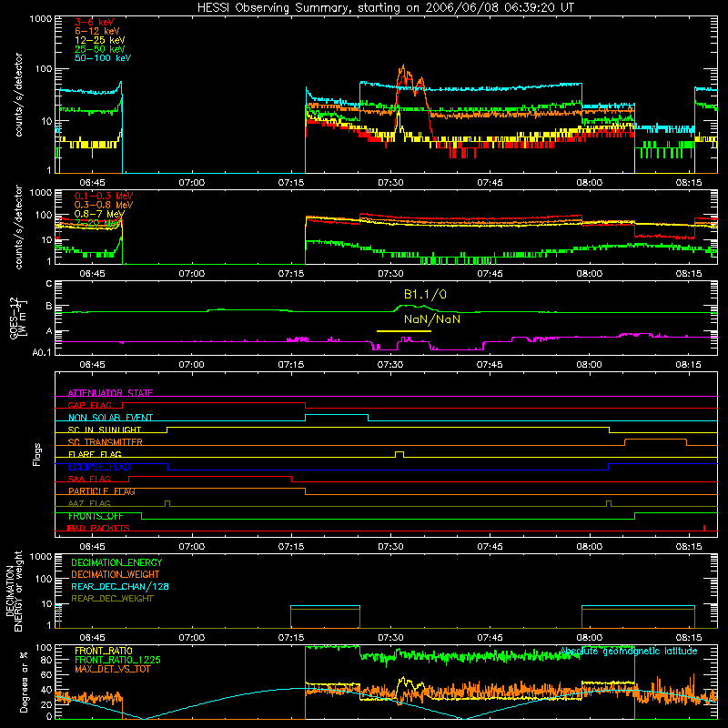This screenshot has width=728, height=728.
Task: Click the GOES-12 [W m-2] axis label
Action: 18,318
